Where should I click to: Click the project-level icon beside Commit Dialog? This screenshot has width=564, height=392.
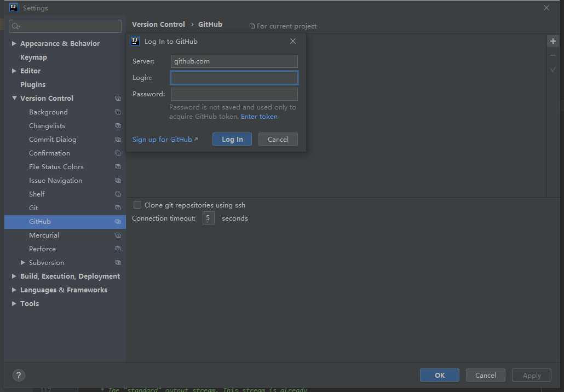coord(118,139)
